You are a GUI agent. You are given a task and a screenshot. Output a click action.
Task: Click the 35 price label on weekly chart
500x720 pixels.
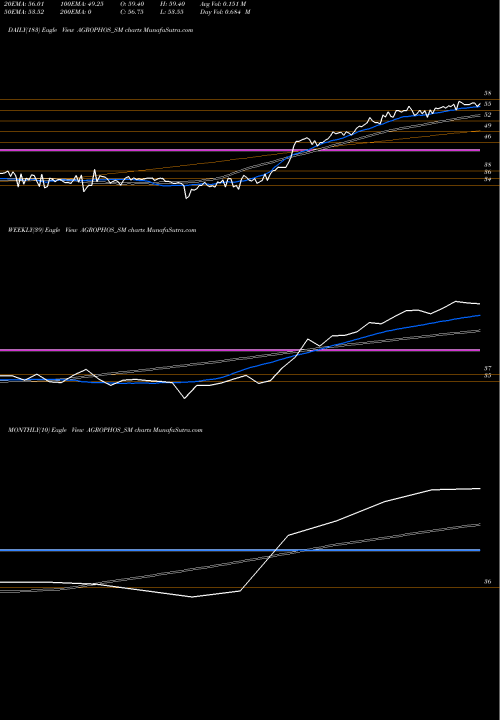click(x=487, y=376)
